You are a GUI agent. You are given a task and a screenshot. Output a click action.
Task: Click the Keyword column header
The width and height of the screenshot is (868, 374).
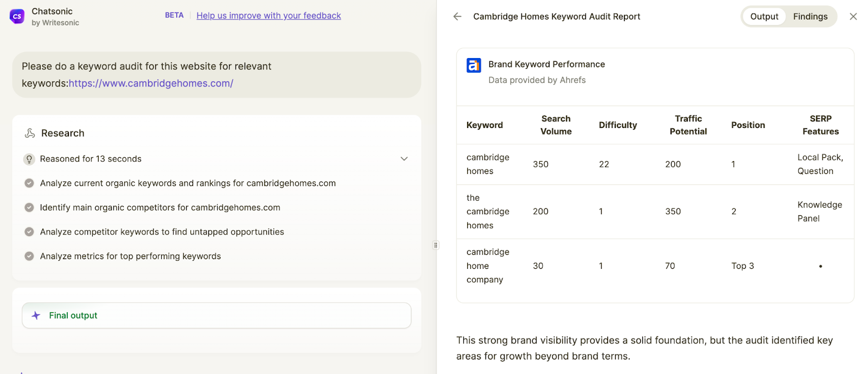point(484,125)
